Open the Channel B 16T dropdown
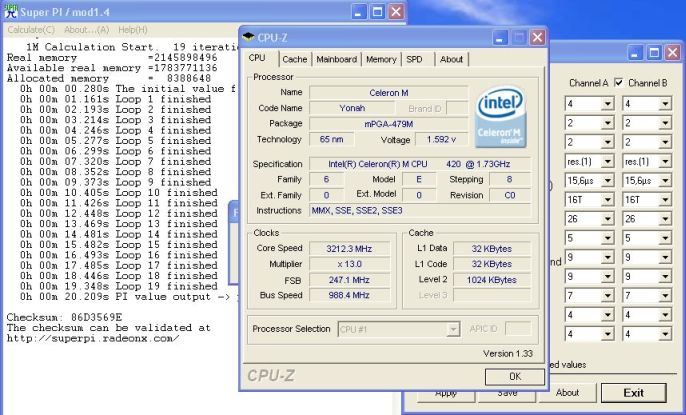 point(665,200)
